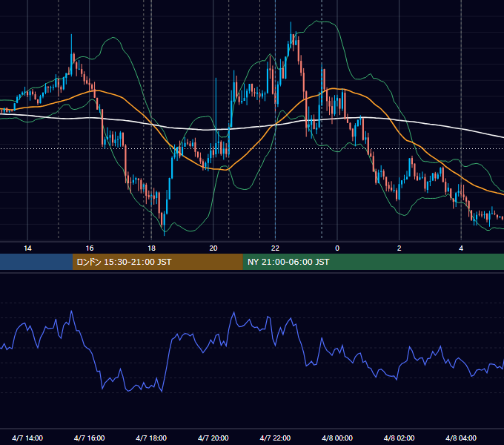Click the 4/7 14:00 time label
Image resolution: width=504 pixels, height=445 pixels.
click(27, 438)
